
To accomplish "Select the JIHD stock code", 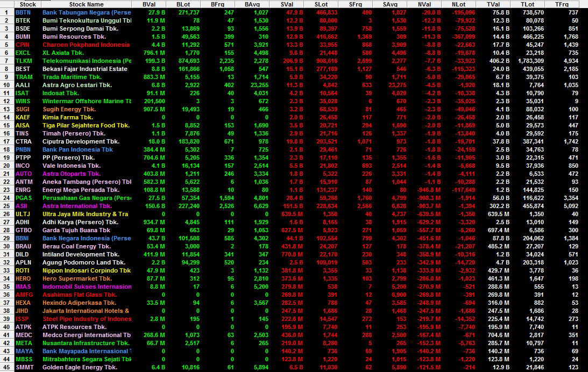I will (22, 311).
